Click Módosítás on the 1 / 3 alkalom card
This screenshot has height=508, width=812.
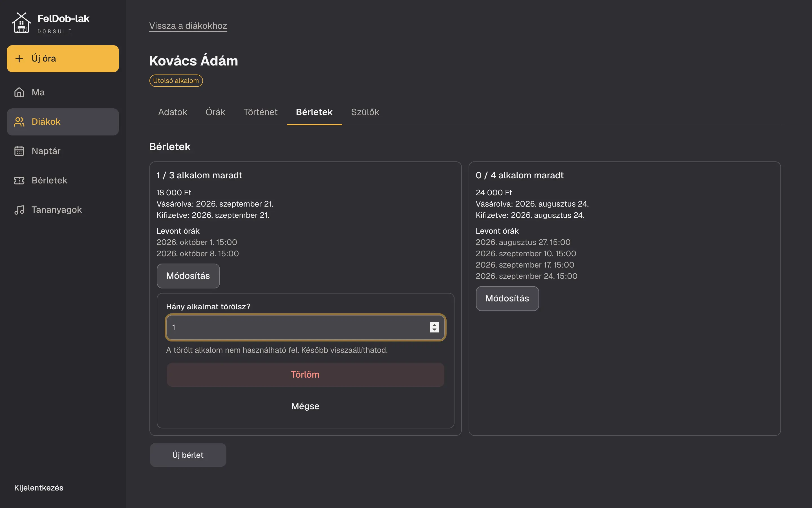[188, 276]
